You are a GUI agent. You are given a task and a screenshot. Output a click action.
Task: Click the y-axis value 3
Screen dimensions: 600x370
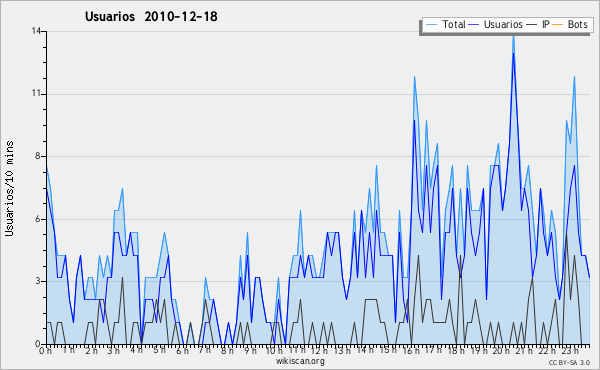pyautogui.click(x=38, y=281)
